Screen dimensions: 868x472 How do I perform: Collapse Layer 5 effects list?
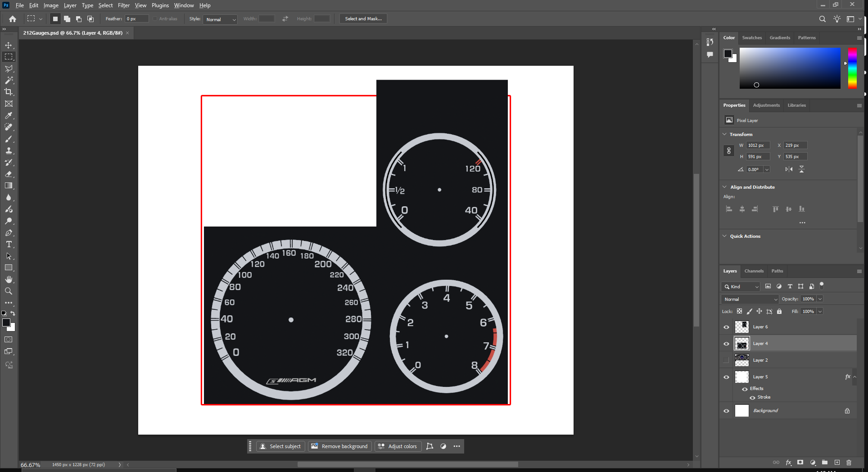(854, 377)
